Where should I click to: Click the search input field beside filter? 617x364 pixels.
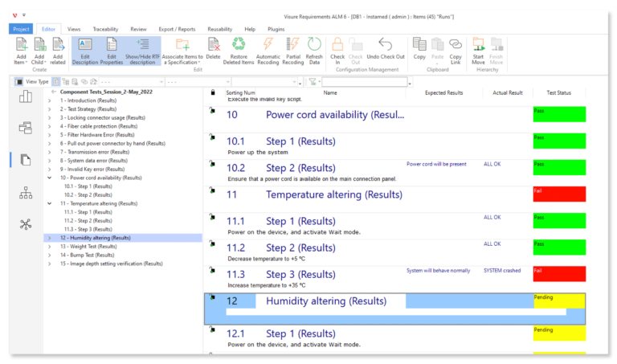(x=365, y=81)
